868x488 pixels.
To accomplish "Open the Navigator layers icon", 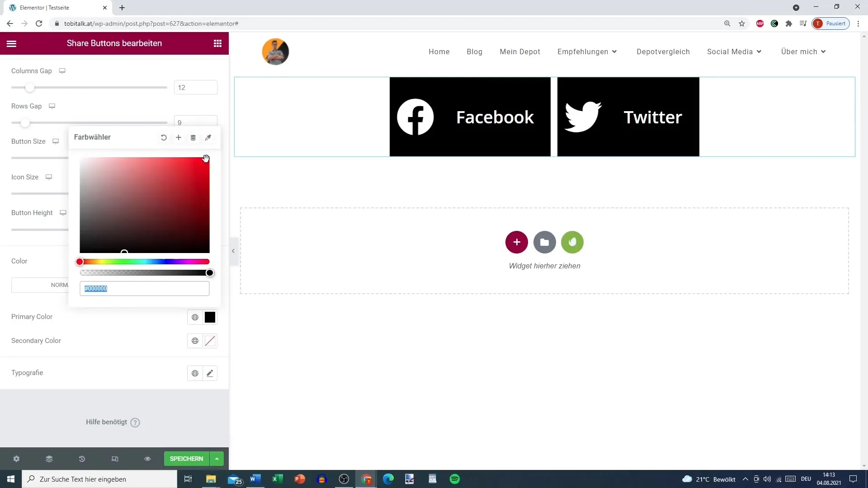I will [x=49, y=459].
